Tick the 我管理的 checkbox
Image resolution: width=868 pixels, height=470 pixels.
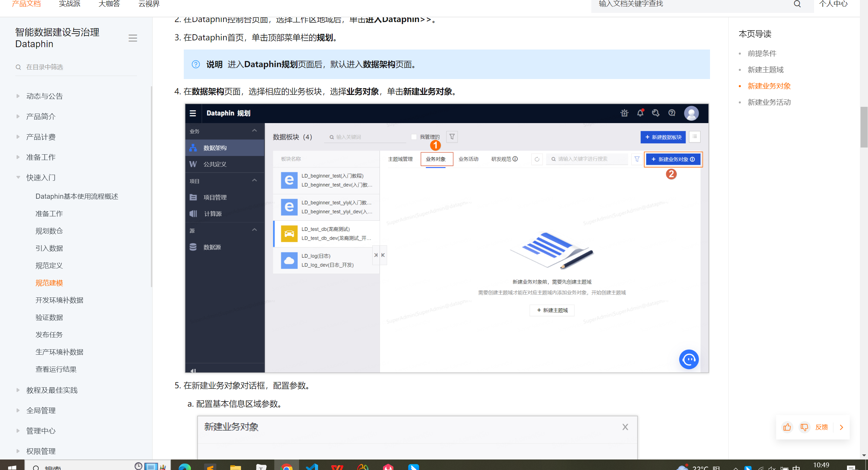(x=414, y=137)
